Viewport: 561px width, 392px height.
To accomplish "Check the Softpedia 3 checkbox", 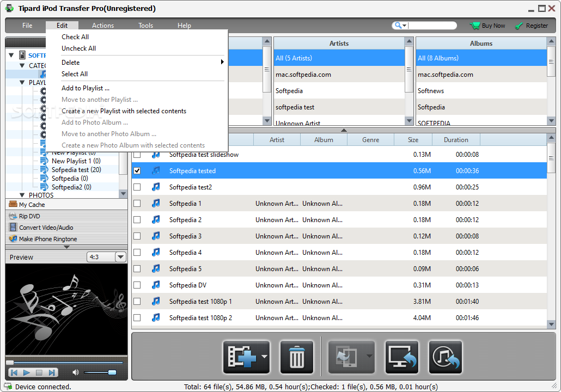I will click(x=137, y=236).
